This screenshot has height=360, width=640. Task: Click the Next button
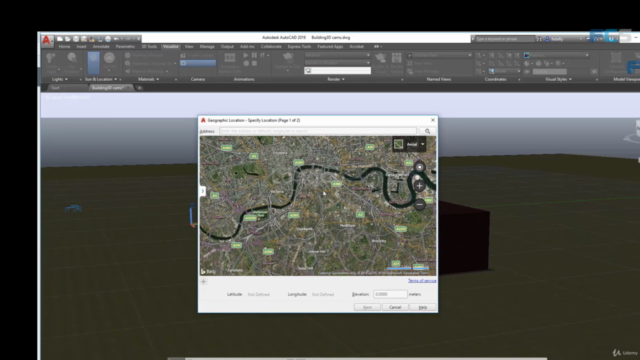367,307
